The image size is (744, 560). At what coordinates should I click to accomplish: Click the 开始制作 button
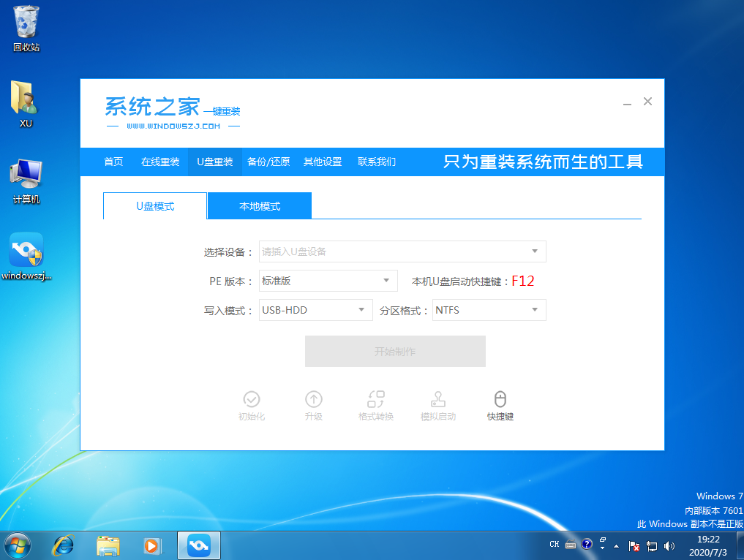click(395, 352)
